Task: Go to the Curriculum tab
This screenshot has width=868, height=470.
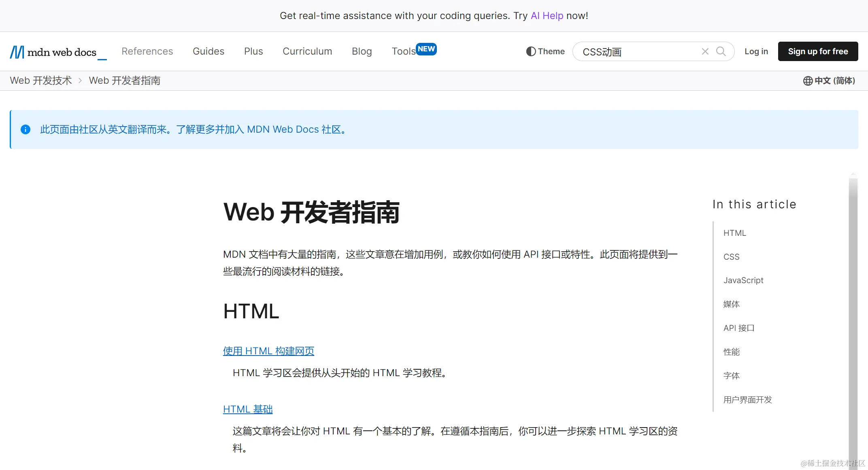Action: click(307, 51)
